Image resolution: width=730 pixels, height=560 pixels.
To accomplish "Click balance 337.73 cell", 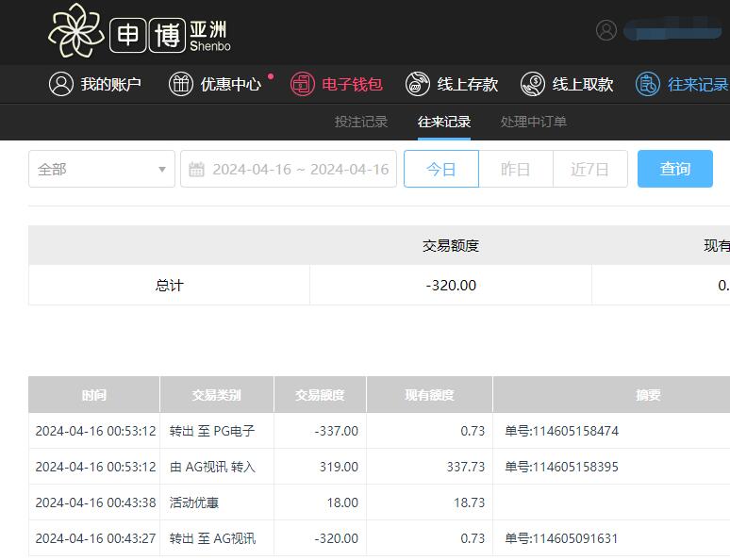I will pyautogui.click(x=429, y=467).
